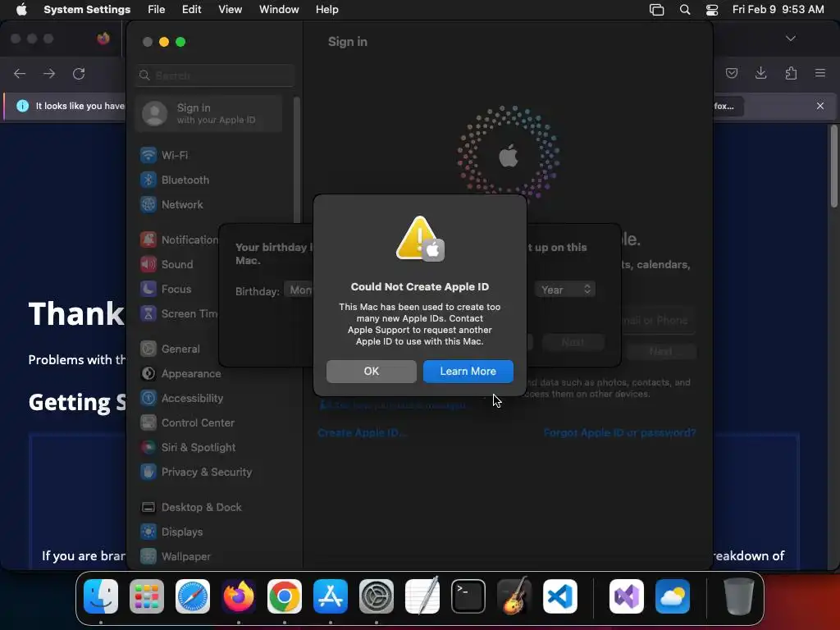840x630 pixels.
Task: Open Safari from the Dock
Action: click(193, 596)
